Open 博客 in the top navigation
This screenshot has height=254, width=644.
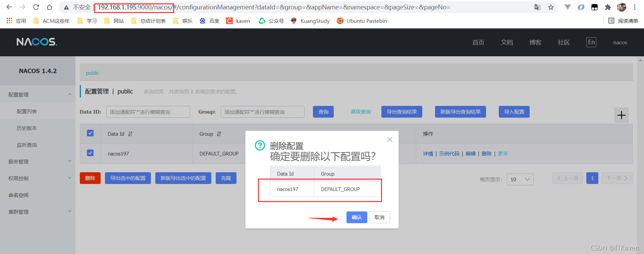(535, 42)
